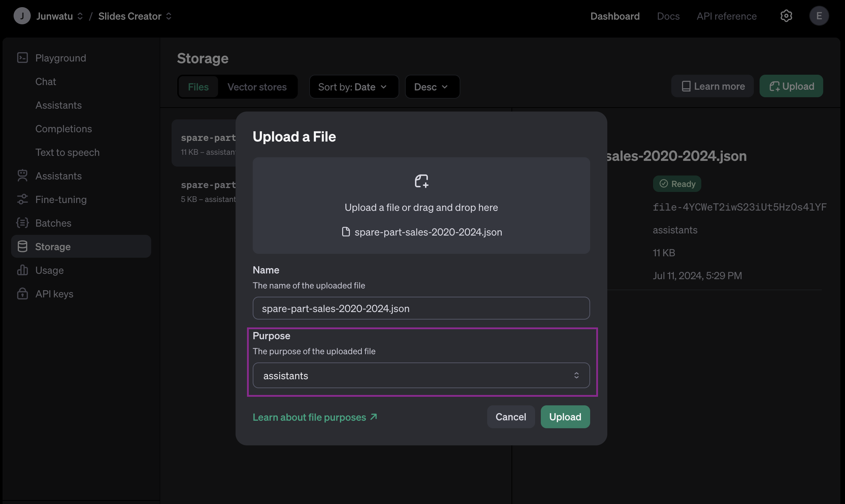The image size is (845, 504).
Task: Click the file upload icon in drop zone
Action: point(421,181)
